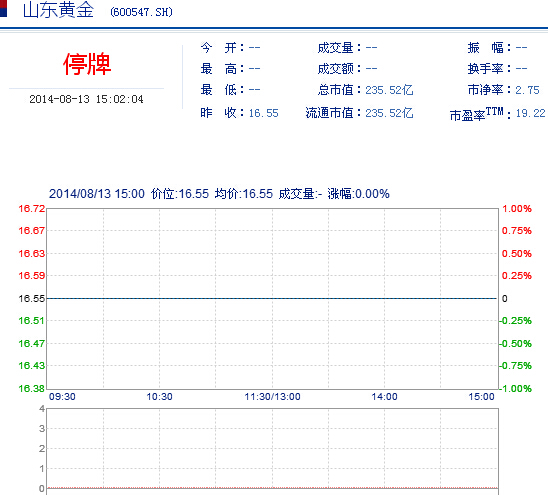The image size is (548, 495).
Task: Click the 11:30/13:00 time axis marker
Action: [x=273, y=397]
